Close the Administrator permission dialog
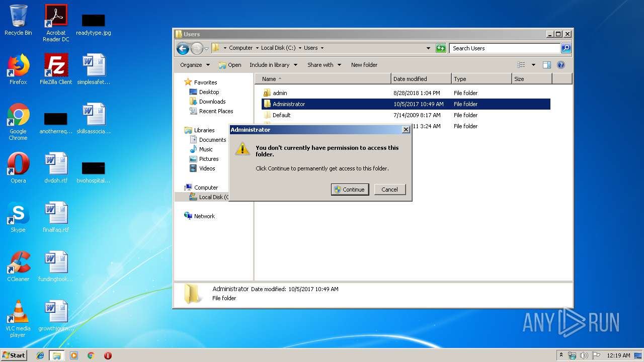The width and height of the screenshot is (644, 362). 406,130
